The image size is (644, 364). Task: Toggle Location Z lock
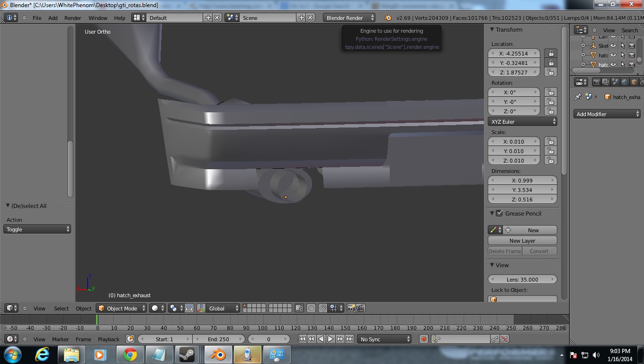550,72
